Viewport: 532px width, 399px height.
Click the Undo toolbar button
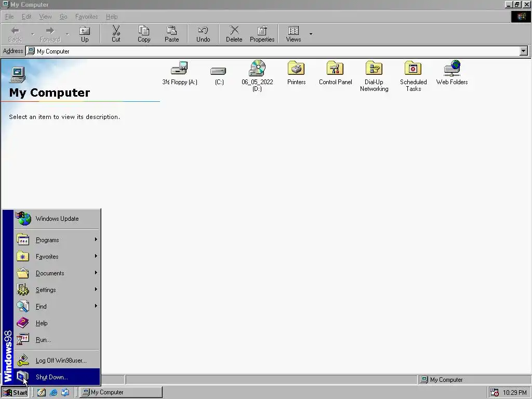[x=203, y=34]
